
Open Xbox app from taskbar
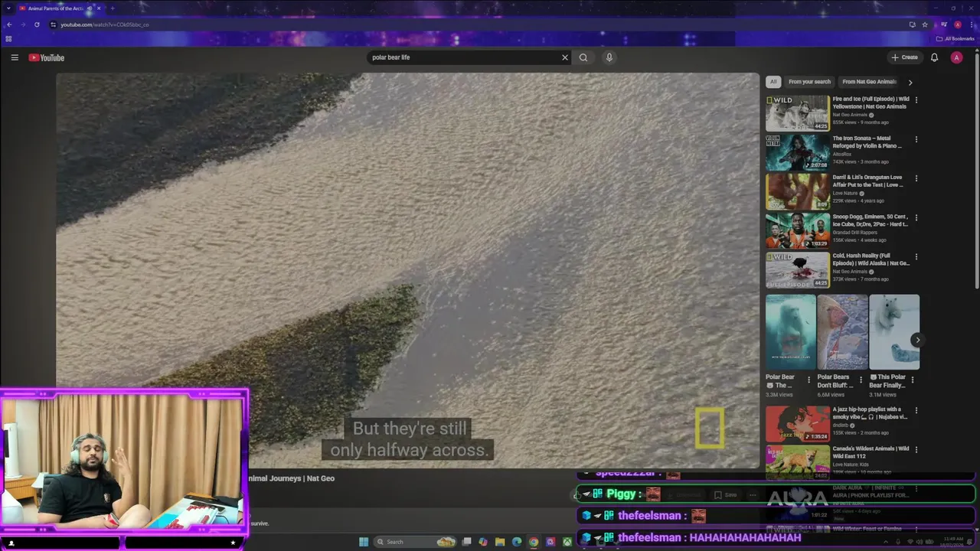point(567,542)
